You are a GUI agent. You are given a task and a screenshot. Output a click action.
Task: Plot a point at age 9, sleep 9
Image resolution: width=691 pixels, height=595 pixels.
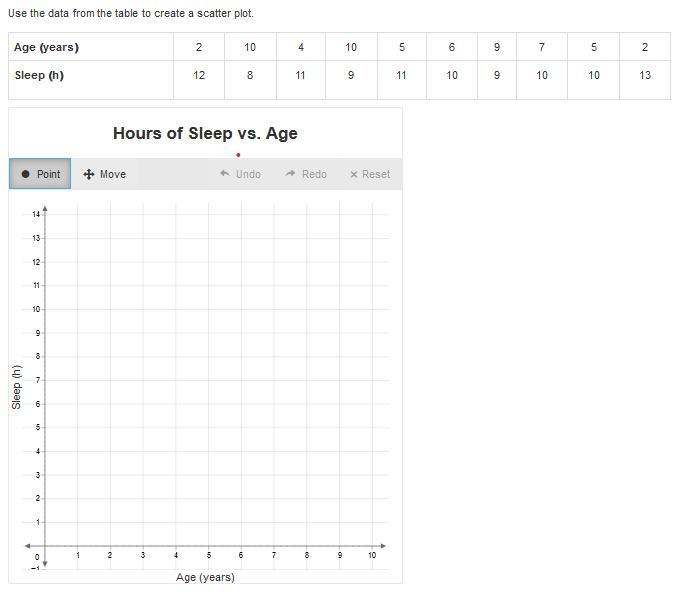pyautogui.click(x=339, y=333)
